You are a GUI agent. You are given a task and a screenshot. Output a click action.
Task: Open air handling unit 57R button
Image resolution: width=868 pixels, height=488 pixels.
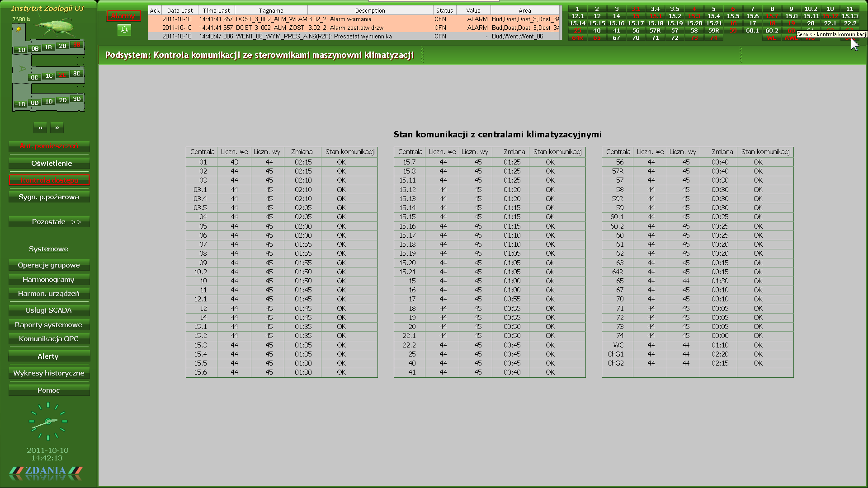click(x=655, y=31)
